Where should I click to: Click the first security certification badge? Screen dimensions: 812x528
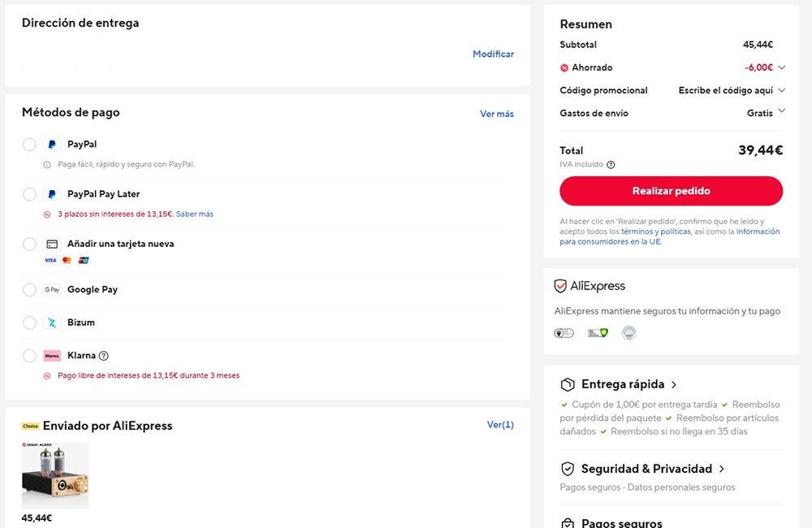pos(564,333)
